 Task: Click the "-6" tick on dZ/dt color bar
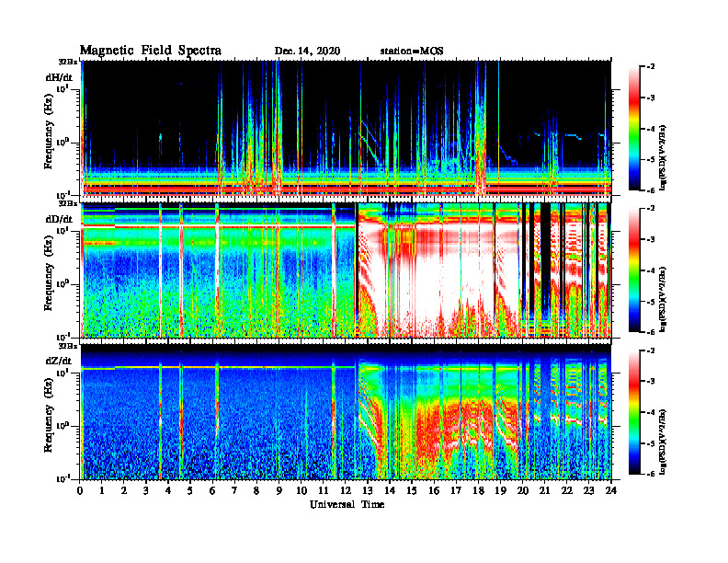pos(651,474)
